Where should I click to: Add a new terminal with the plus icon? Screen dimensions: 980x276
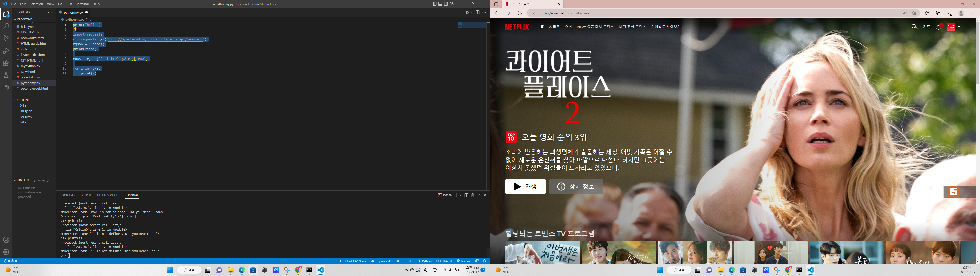(x=456, y=195)
